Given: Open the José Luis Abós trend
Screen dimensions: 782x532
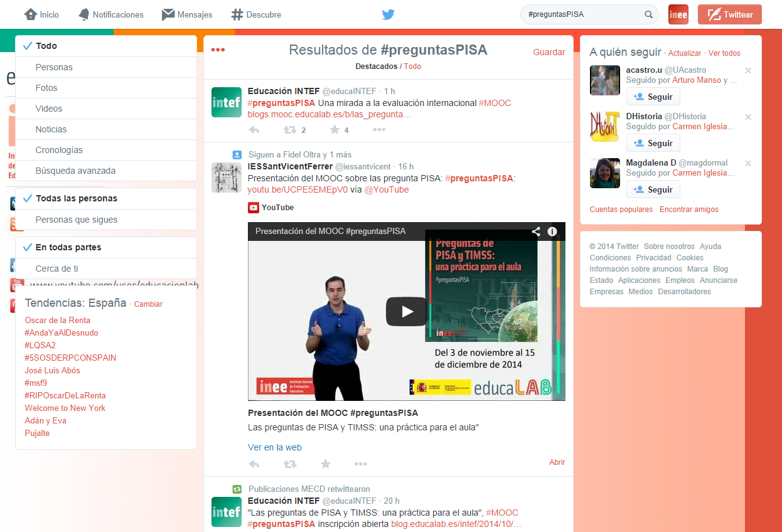Looking at the screenshot, I should (53, 370).
